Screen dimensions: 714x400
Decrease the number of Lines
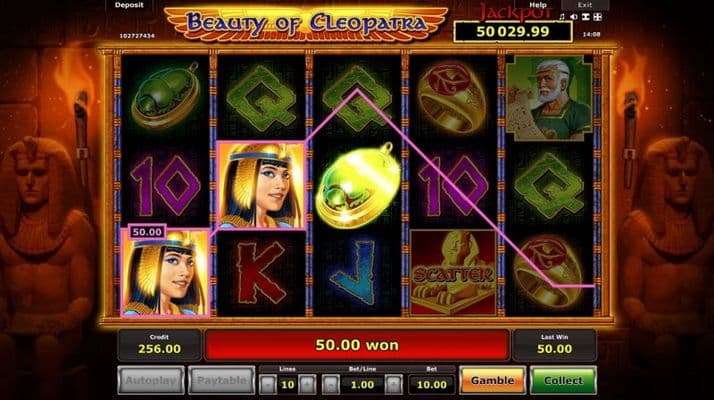268,385
